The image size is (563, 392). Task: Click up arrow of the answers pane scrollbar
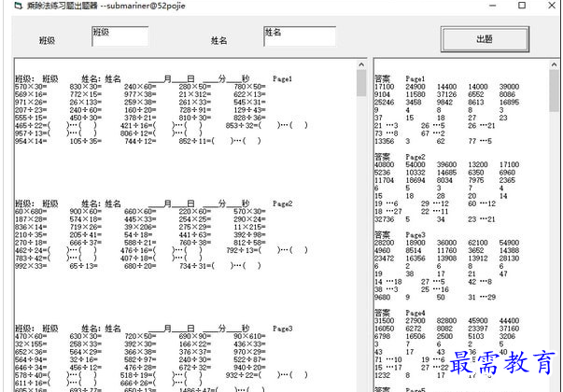[555, 65]
